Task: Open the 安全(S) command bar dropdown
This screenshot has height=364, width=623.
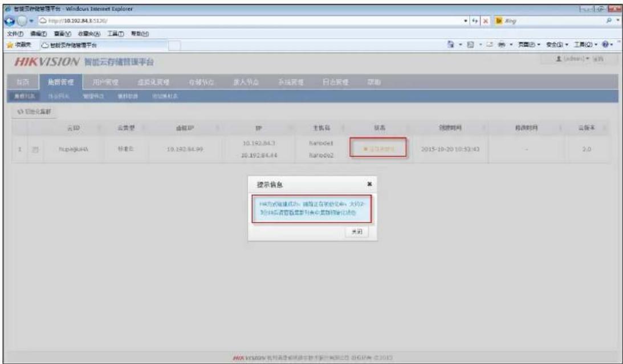Action: tap(557, 45)
